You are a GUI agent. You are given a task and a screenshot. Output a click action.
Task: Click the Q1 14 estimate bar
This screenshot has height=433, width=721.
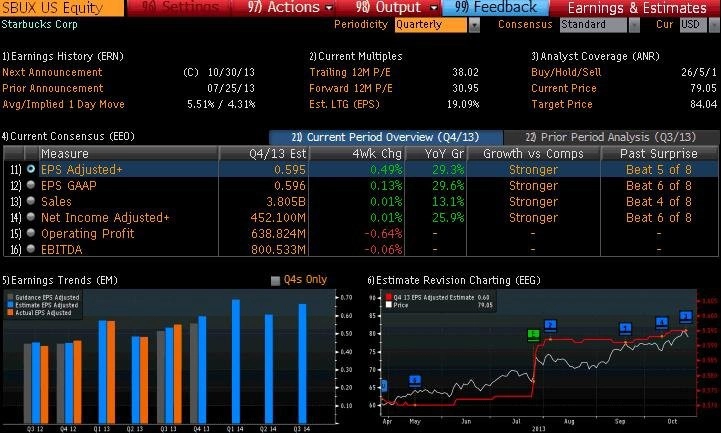pyautogui.click(x=236, y=361)
